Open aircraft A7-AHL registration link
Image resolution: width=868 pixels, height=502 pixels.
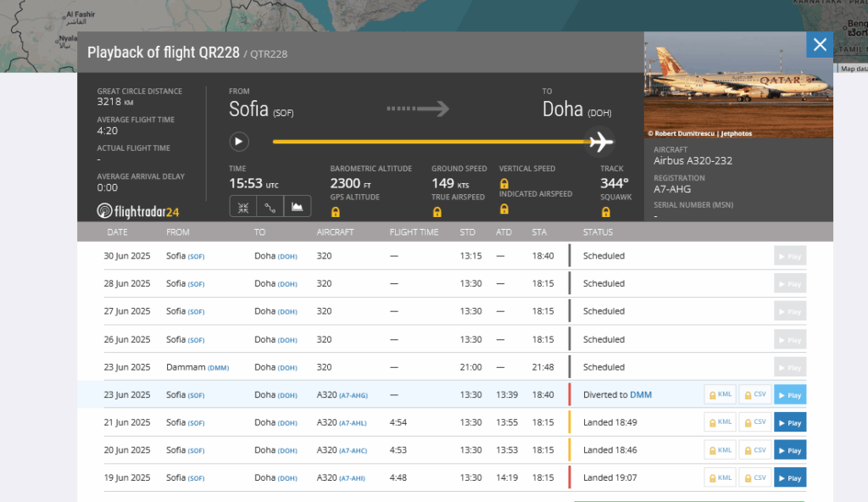(353, 423)
